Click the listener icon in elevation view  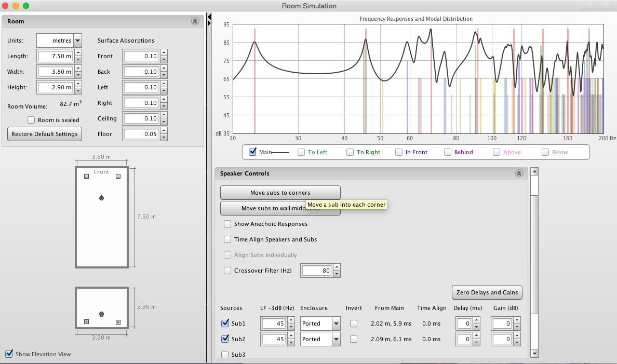(x=101, y=314)
